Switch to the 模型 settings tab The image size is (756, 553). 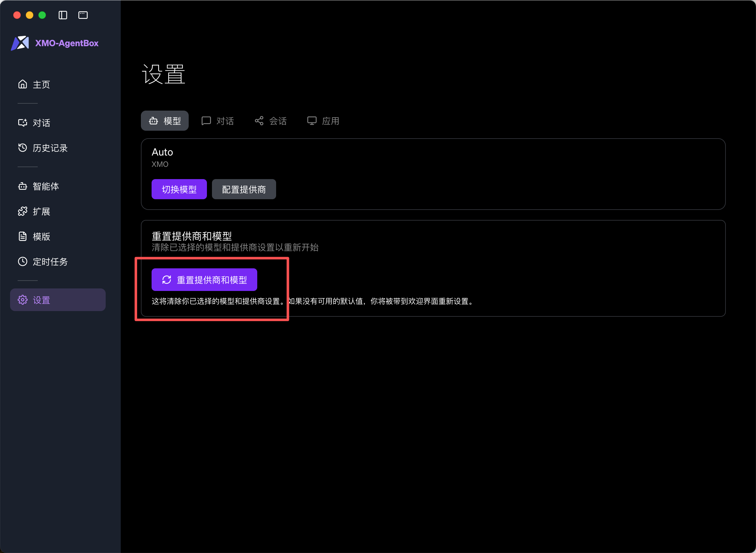pyautogui.click(x=164, y=121)
